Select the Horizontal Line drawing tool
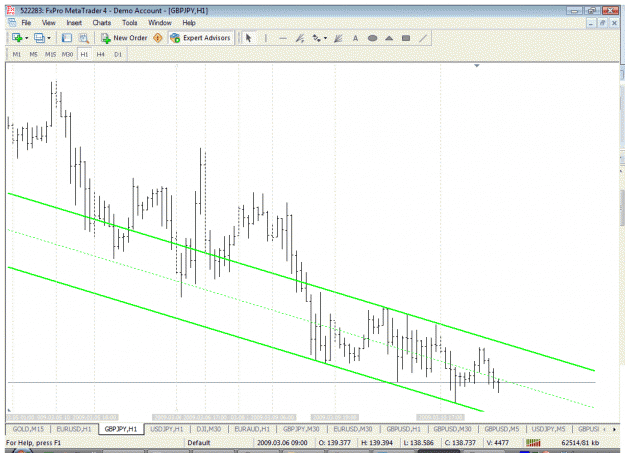This screenshot has height=453, width=625. point(283,38)
